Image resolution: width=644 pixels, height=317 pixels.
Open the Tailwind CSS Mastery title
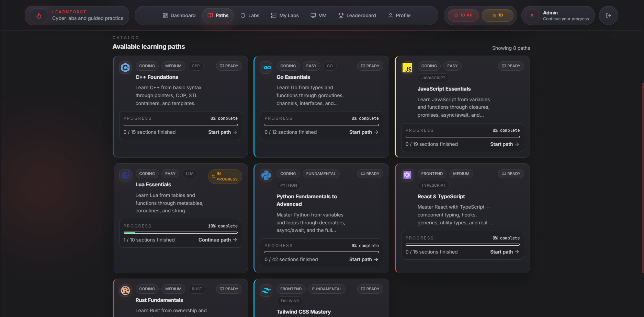tap(304, 312)
